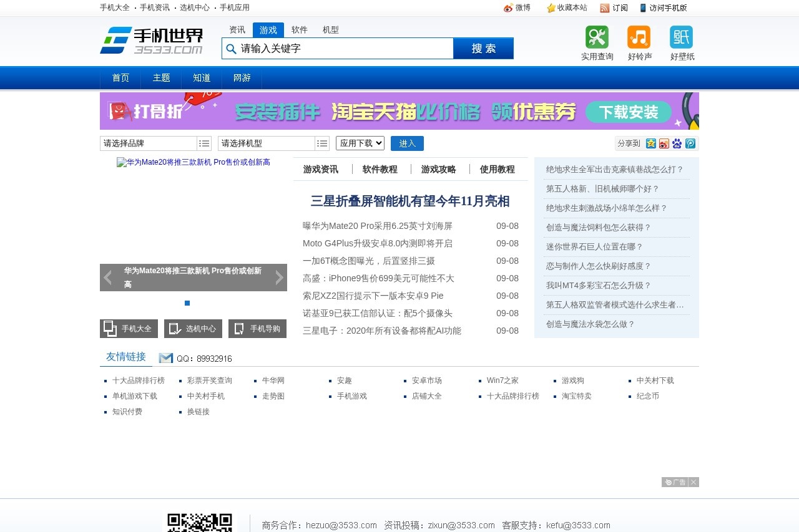Click the 请选择品牌 input field
The height and width of the screenshot is (532, 799).
click(149, 143)
